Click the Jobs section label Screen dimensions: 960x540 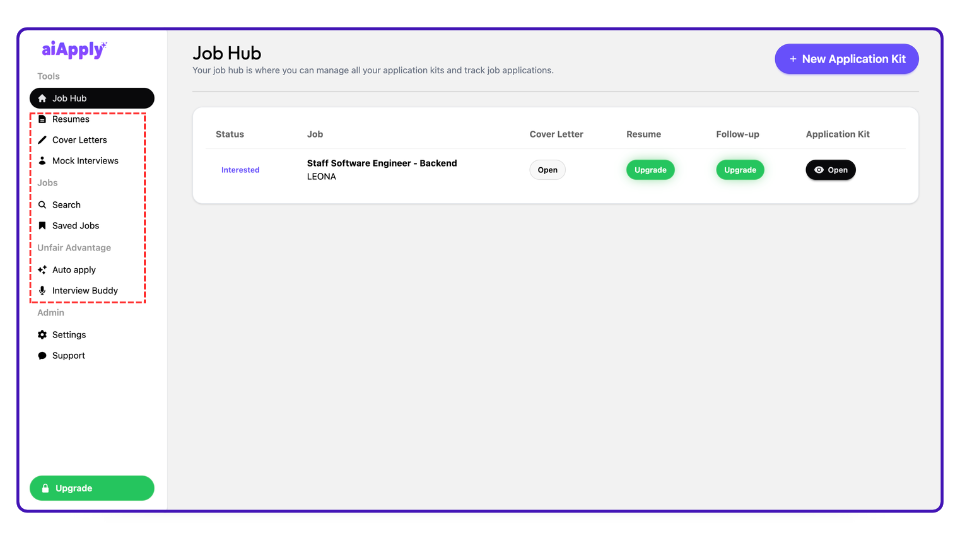coord(47,182)
